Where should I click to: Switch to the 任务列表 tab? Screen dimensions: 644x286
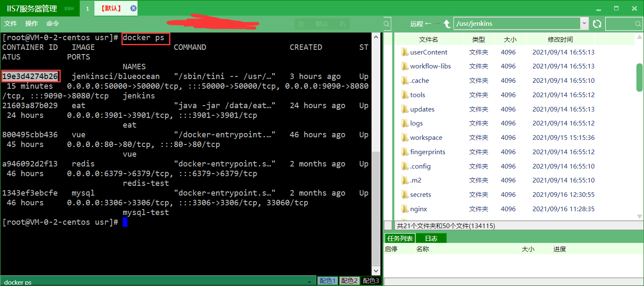pyautogui.click(x=400, y=238)
